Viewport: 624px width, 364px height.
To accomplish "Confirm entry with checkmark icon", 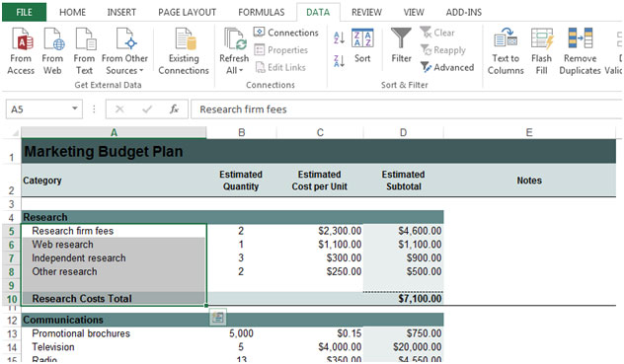I will 147,109.
